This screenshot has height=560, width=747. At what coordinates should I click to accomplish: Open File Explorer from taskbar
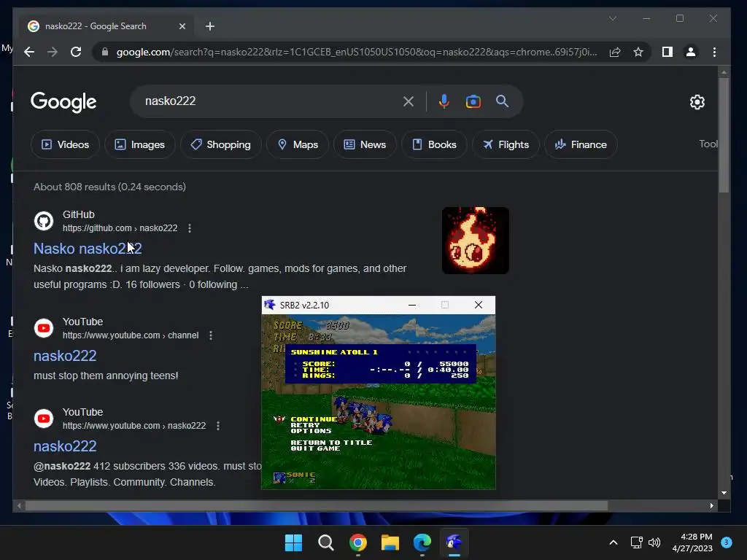click(390, 542)
